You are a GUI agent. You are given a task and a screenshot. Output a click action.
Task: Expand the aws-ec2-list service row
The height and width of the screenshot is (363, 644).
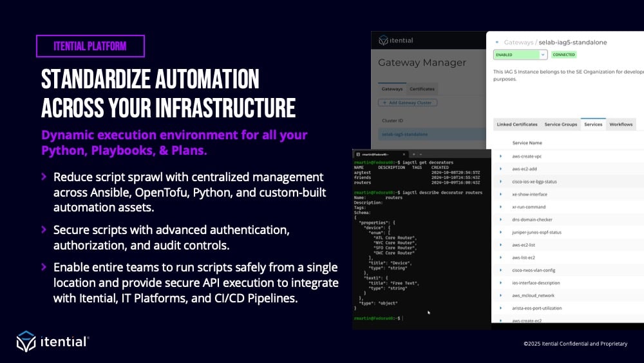click(x=500, y=245)
